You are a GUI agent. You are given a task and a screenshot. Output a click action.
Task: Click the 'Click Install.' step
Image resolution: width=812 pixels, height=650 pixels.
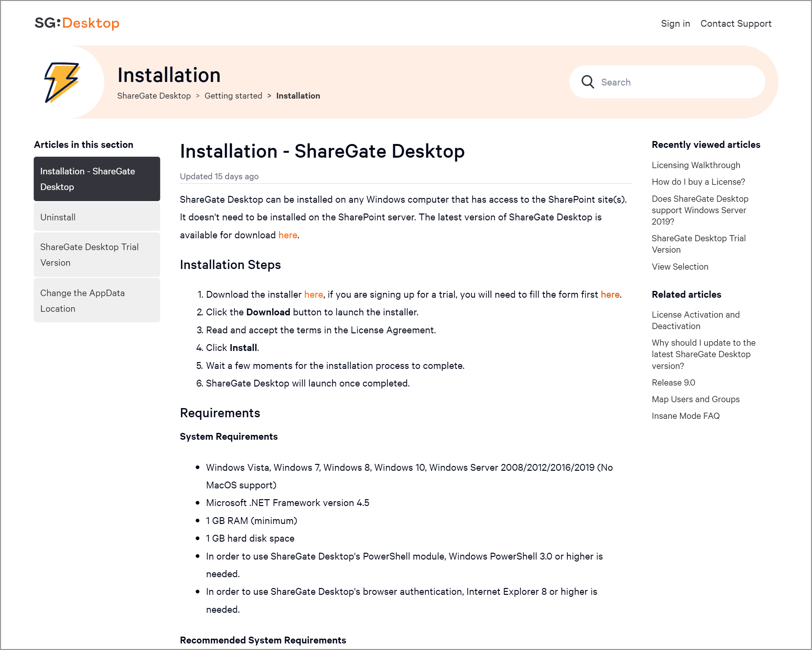pyautogui.click(x=232, y=348)
